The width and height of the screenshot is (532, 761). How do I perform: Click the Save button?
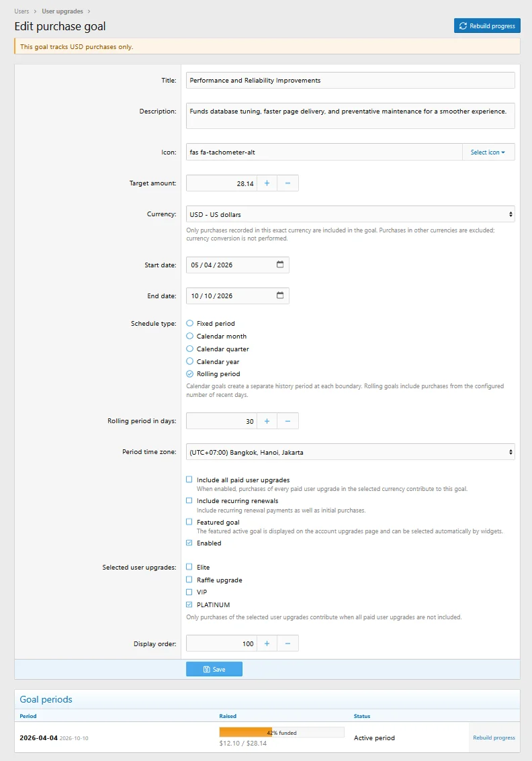point(214,669)
